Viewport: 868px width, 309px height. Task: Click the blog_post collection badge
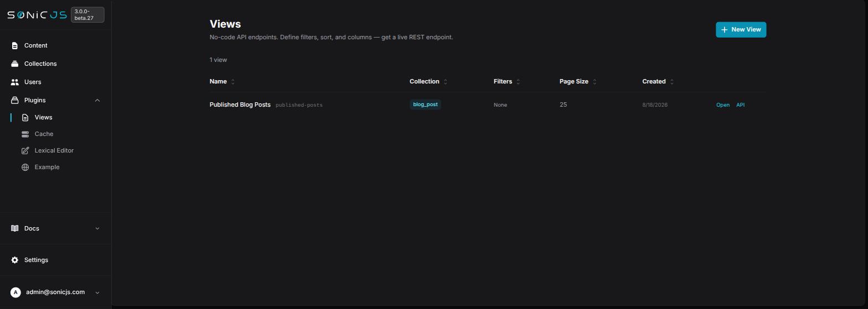425,104
